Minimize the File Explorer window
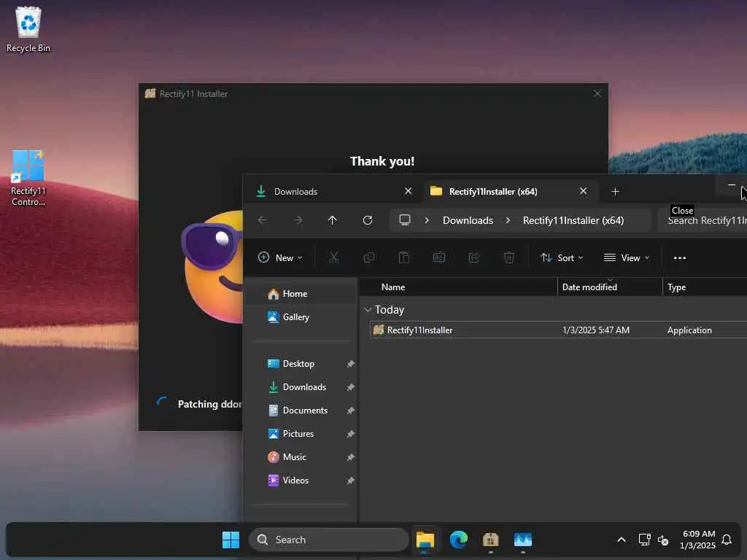This screenshot has height=560, width=747. pos(731,184)
